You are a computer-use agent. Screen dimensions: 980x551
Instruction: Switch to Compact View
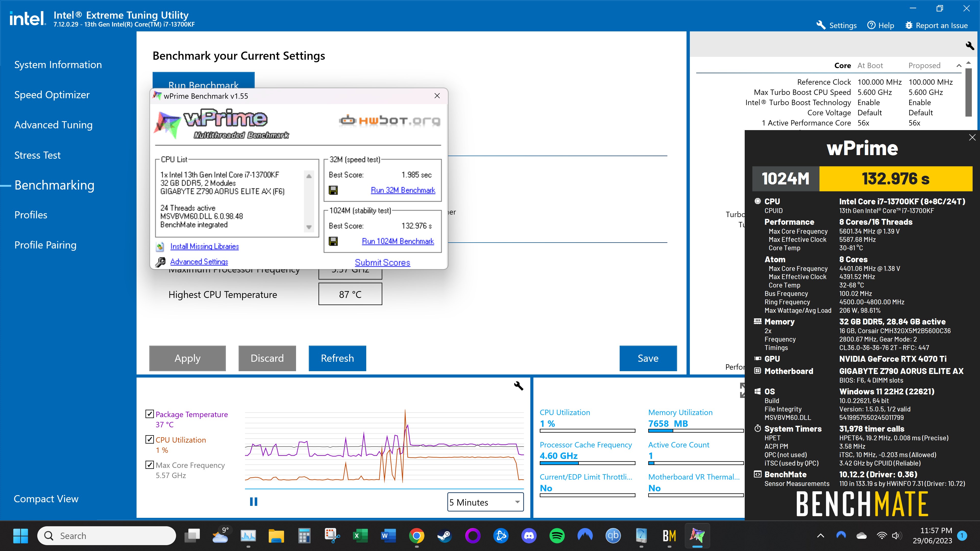46,499
